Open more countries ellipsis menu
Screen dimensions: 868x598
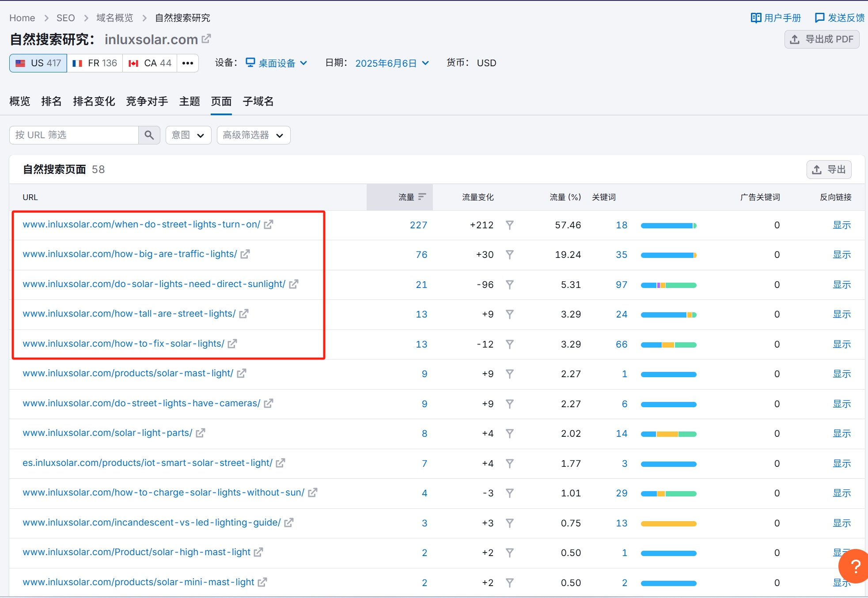point(188,63)
